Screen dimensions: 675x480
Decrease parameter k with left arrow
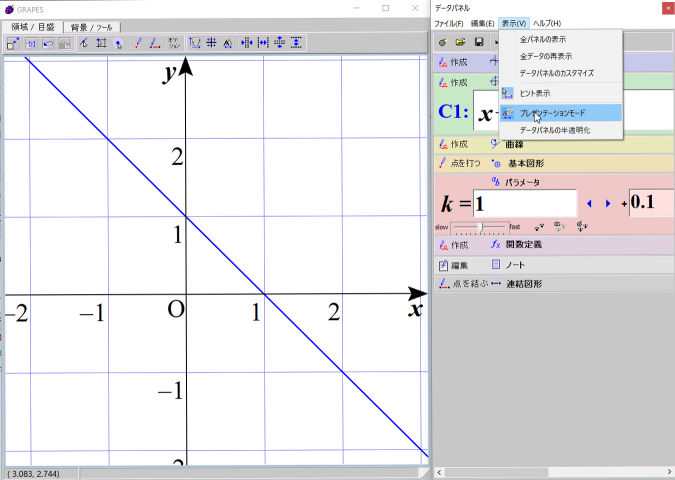589,203
